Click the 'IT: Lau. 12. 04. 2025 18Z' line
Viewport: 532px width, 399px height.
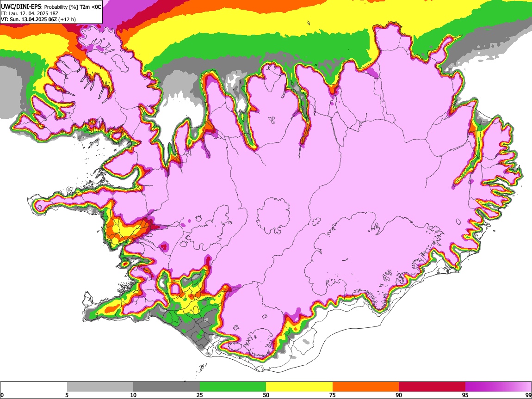(30, 13)
